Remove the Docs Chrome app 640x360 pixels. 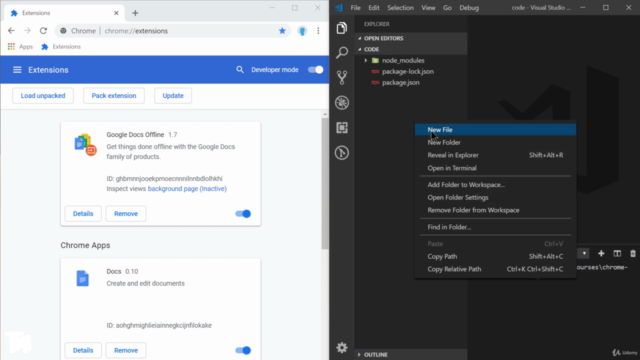point(126,350)
